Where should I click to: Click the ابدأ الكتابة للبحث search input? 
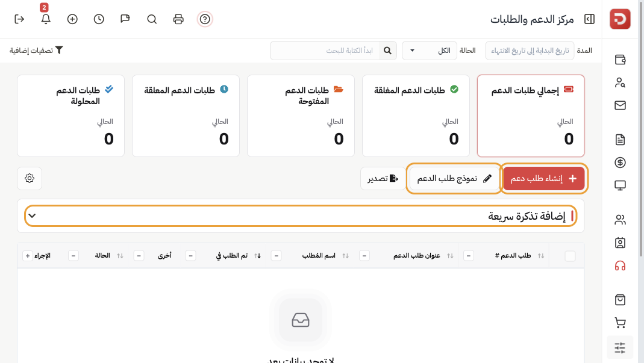pos(325,51)
